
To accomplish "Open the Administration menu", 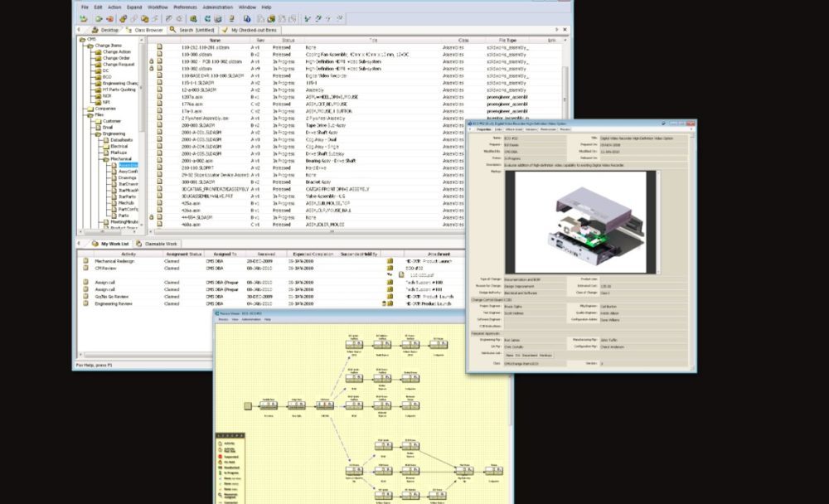I will pyautogui.click(x=217, y=7).
